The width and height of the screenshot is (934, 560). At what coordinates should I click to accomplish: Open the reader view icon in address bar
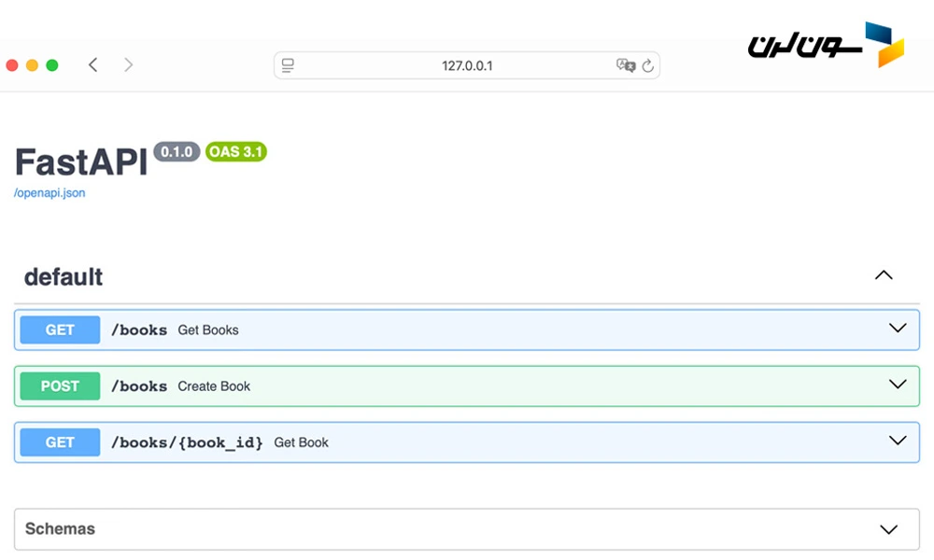pyautogui.click(x=288, y=65)
